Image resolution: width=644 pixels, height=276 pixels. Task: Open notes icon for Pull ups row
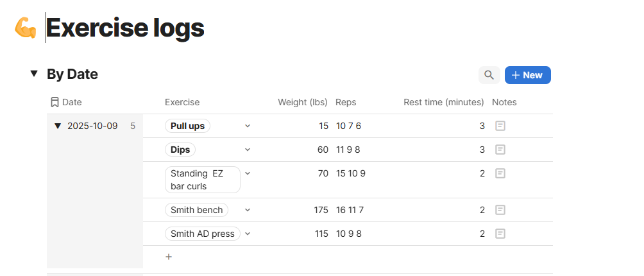500,126
